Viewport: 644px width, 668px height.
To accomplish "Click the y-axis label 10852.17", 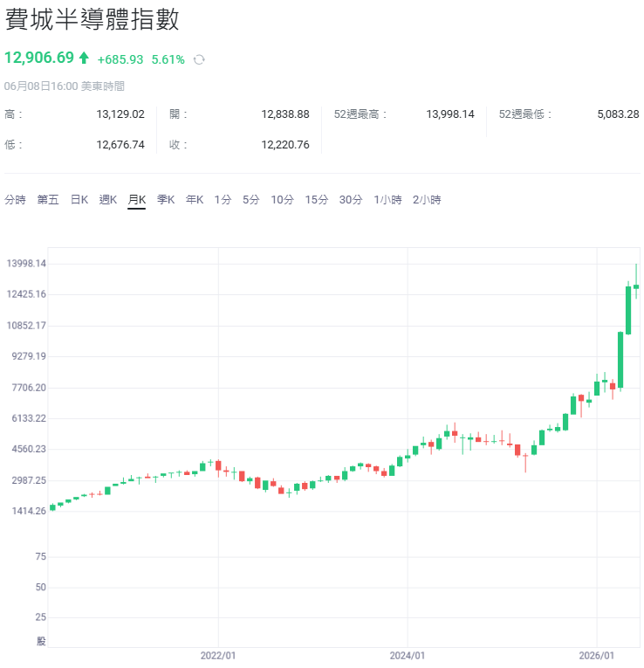I will 26,326.
